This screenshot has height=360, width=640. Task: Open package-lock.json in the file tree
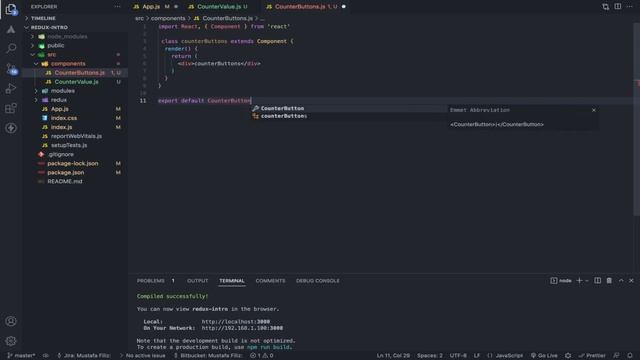click(73, 163)
